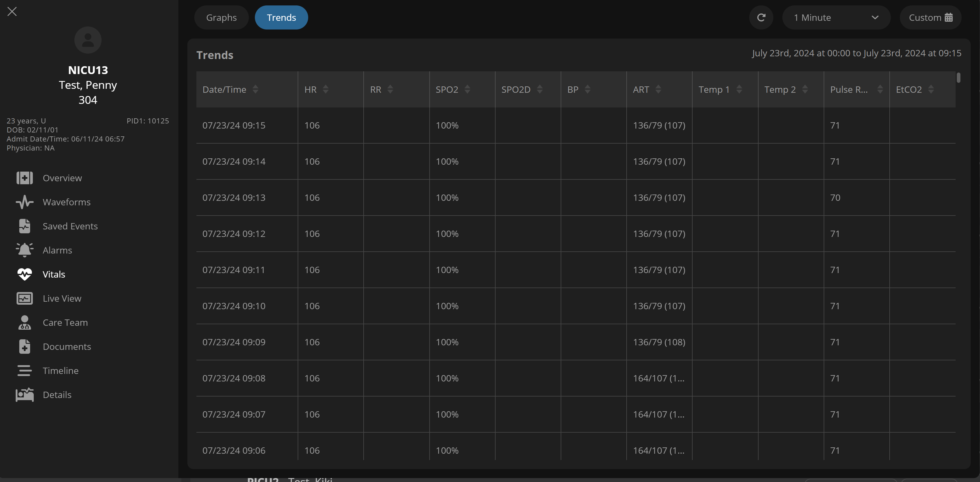
Task: Click the Date/Time column header label
Action: click(224, 89)
